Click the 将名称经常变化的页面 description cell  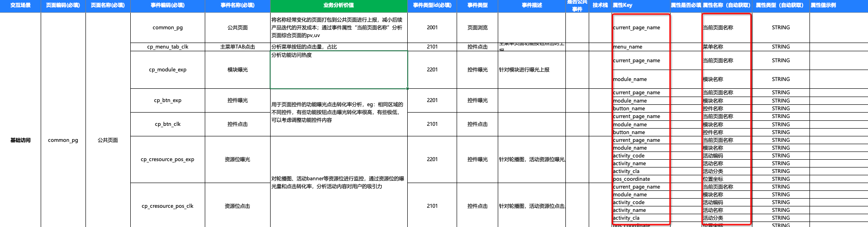coord(339,27)
